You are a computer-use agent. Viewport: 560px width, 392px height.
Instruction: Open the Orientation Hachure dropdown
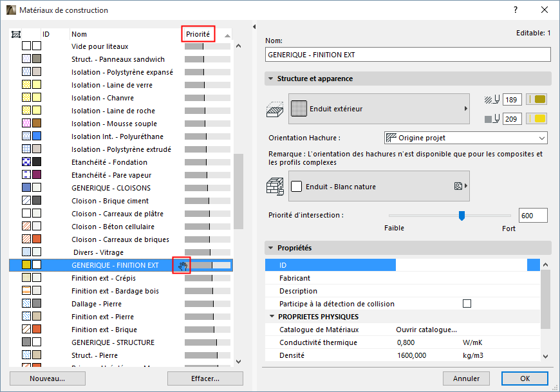click(466, 138)
